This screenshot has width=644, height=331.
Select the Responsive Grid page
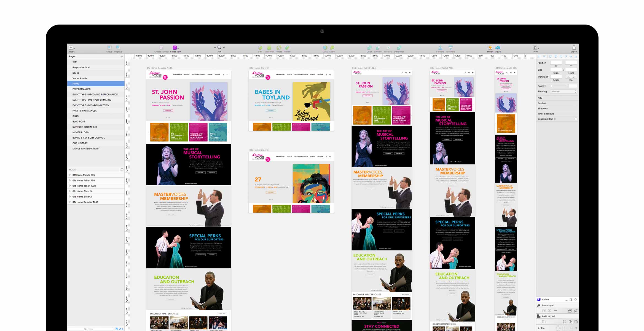96,67
